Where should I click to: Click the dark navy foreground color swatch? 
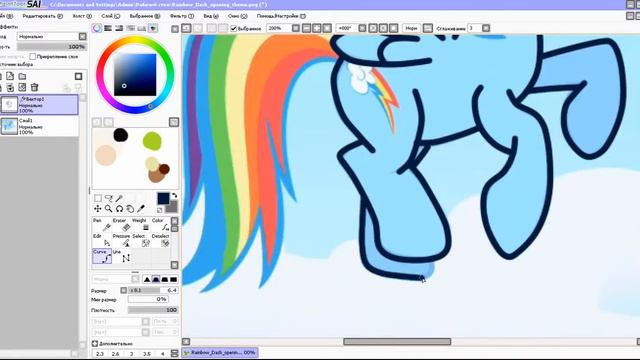pyautogui.click(x=163, y=198)
